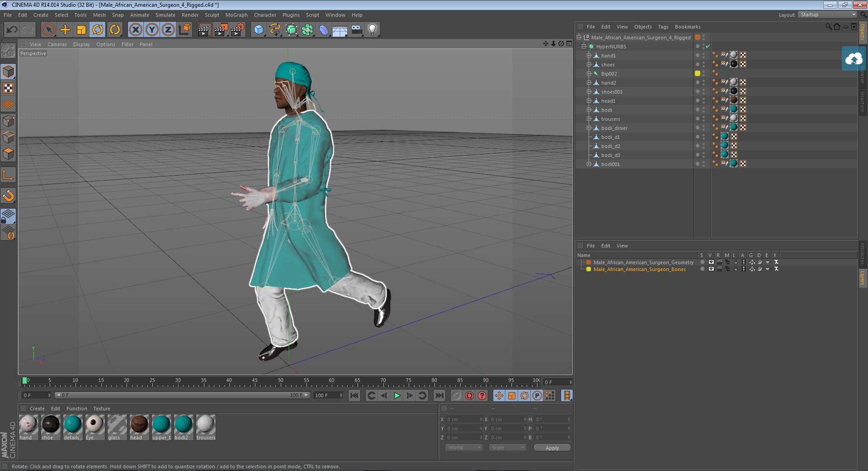
Task: Toggle Y axis lock
Action: (152, 30)
